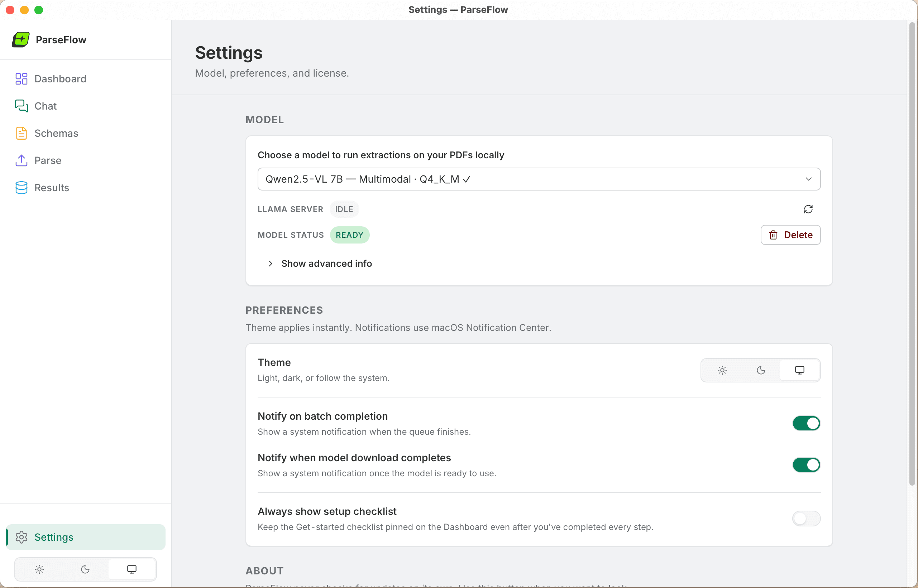The height and width of the screenshot is (588, 918).
Task: Click the Theme preference label
Action: (274, 362)
